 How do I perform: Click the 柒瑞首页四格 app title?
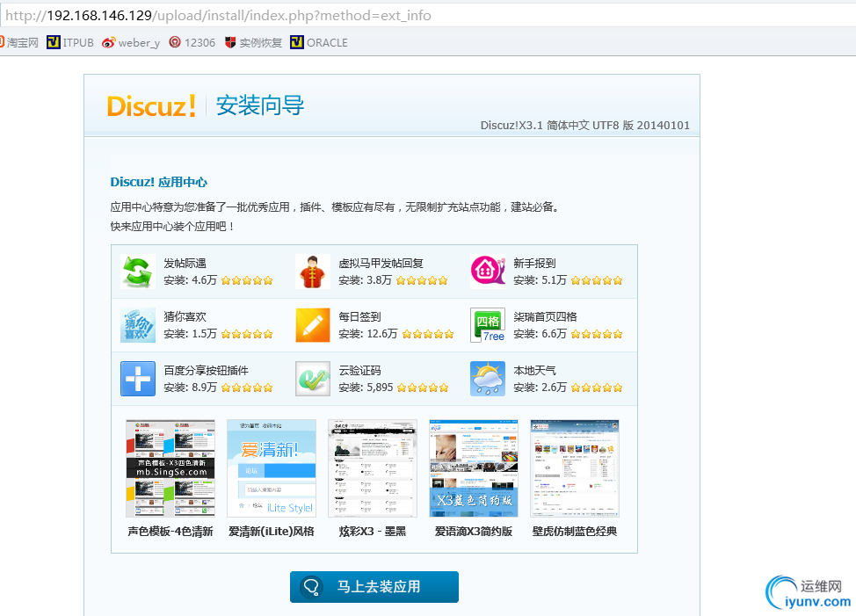(x=546, y=316)
